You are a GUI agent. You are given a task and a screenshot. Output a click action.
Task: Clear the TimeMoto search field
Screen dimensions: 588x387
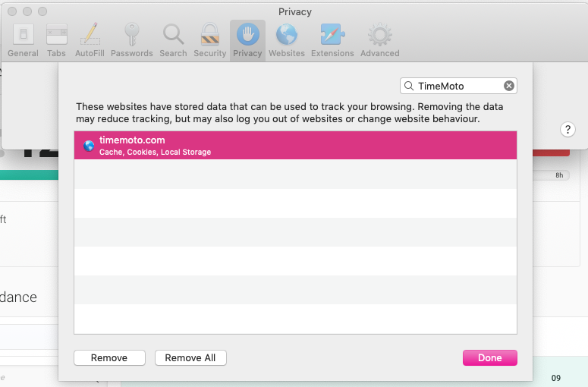click(x=508, y=86)
